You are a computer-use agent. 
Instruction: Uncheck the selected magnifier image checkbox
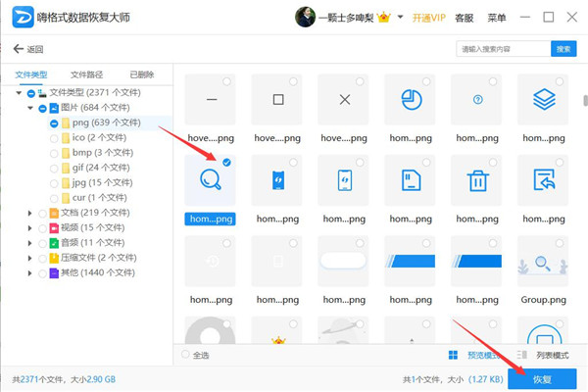click(227, 162)
